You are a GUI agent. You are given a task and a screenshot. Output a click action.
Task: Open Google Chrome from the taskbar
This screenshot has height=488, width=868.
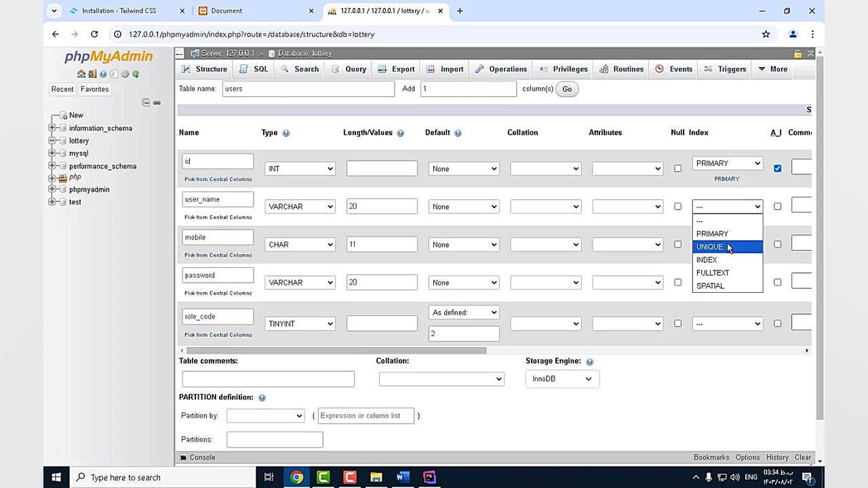[x=296, y=477]
